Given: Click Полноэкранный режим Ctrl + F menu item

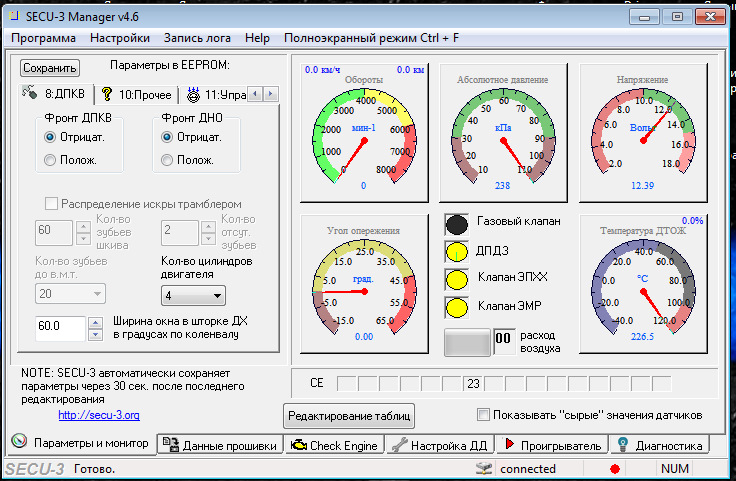Looking at the screenshot, I should pos(371,38).
